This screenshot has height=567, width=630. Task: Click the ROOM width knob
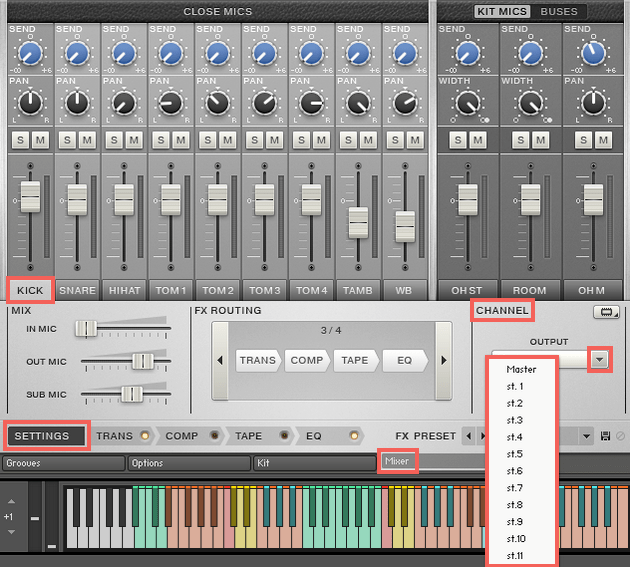pyautogui.click(x=530, y=102)
